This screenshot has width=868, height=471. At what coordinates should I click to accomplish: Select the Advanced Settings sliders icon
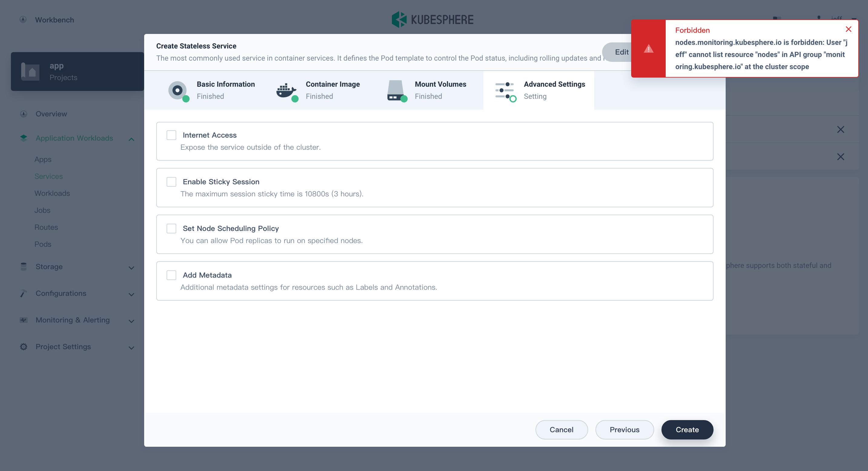(x=505, y=90)
